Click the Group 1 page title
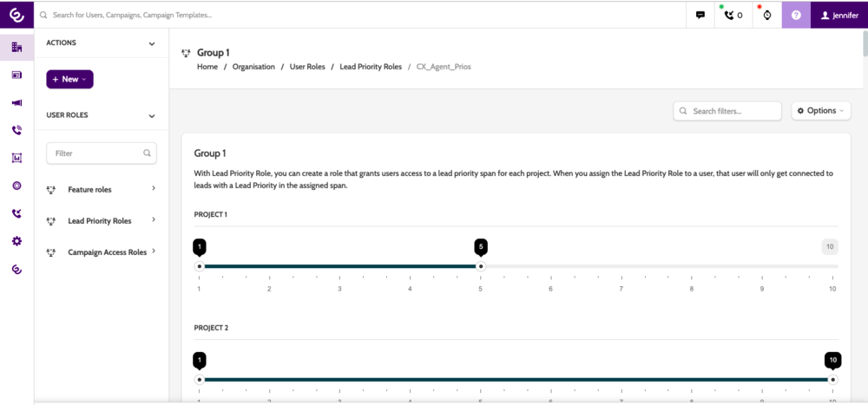The height and width of the screenshot is (405, 868). click(x=214, y=53)
